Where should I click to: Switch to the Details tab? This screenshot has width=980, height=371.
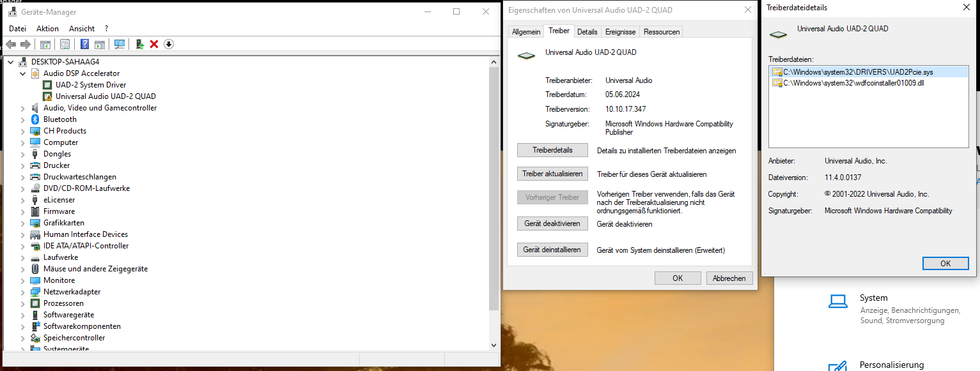pos(587,32)
